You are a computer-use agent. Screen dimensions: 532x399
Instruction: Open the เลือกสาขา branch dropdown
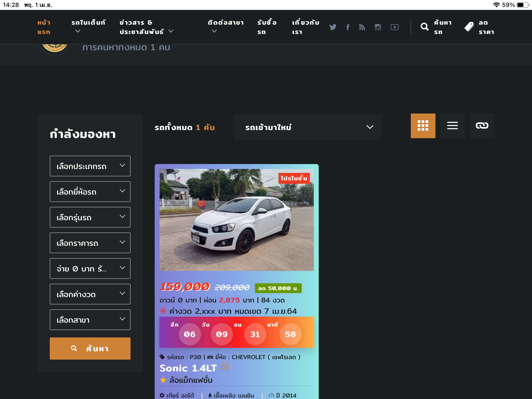coord(90,320)
